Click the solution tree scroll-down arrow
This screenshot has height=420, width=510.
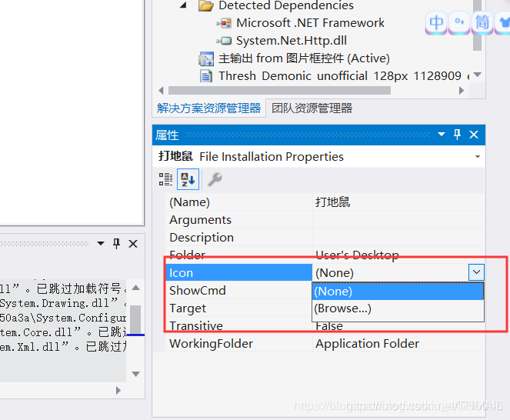[478, 75]
